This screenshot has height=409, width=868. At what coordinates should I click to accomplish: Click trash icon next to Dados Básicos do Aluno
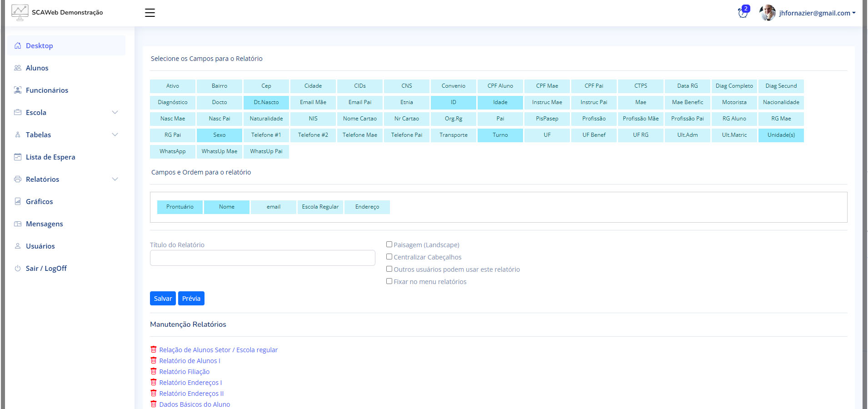(x=154, y=404)
